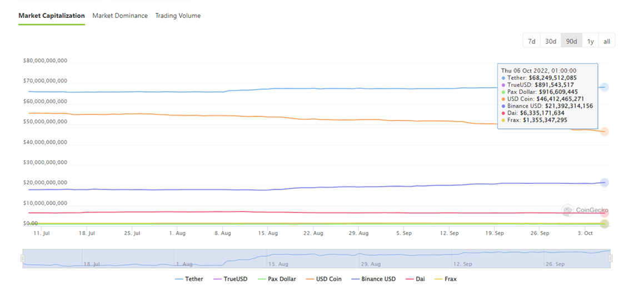
Task: Select the 30d time range
Action: pos(550,41)
